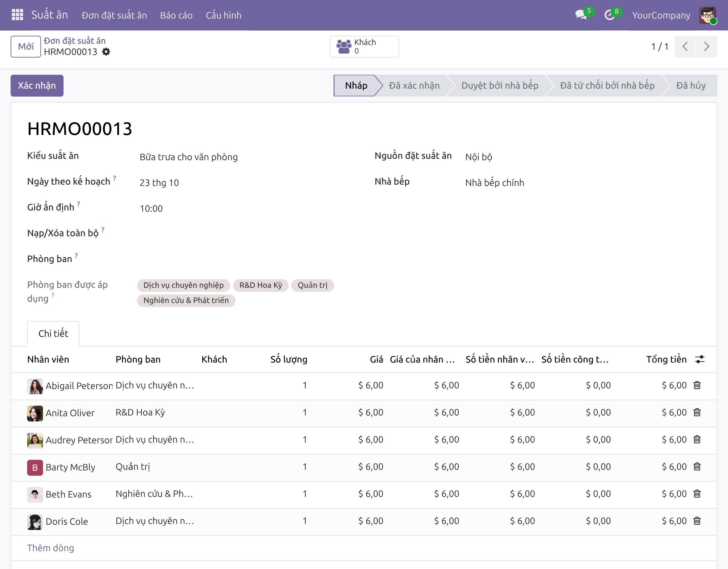Open the Báo cáo menu

(176, 15)
